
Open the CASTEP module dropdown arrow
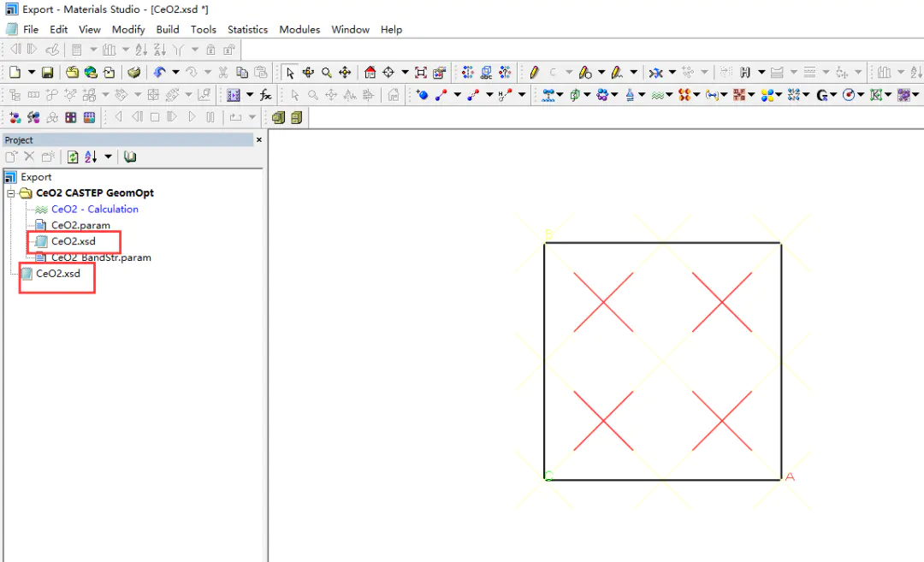tap(669, 95)
